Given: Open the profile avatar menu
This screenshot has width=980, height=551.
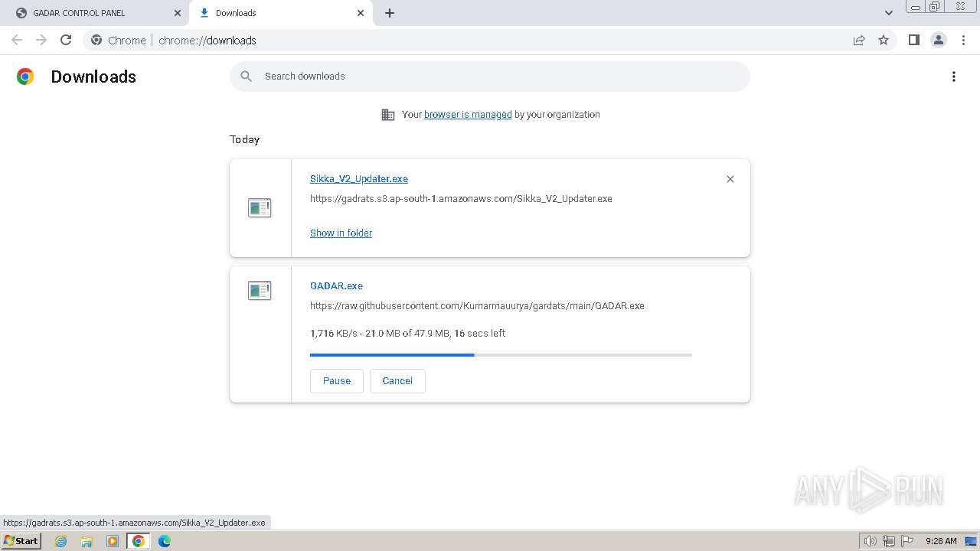Looking at the screenshot, I should coord(938,40).
